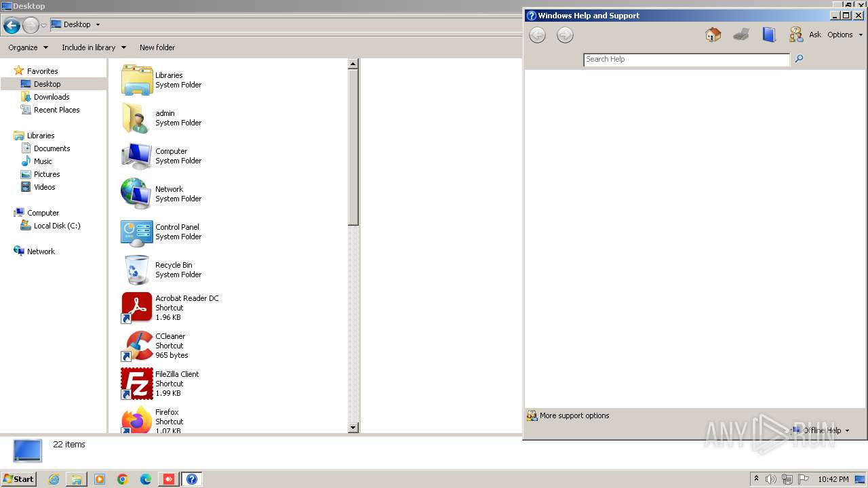Viewport: 868px width, 488px height.
Task: Select the Control Panel icon
Action: [x=137, y=232]
